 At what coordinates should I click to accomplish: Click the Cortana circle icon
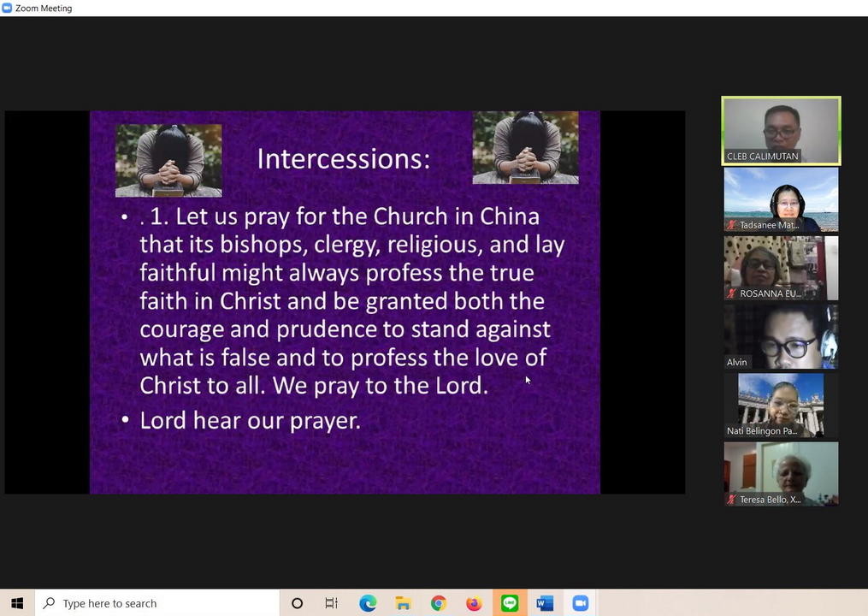click(297, 603)
